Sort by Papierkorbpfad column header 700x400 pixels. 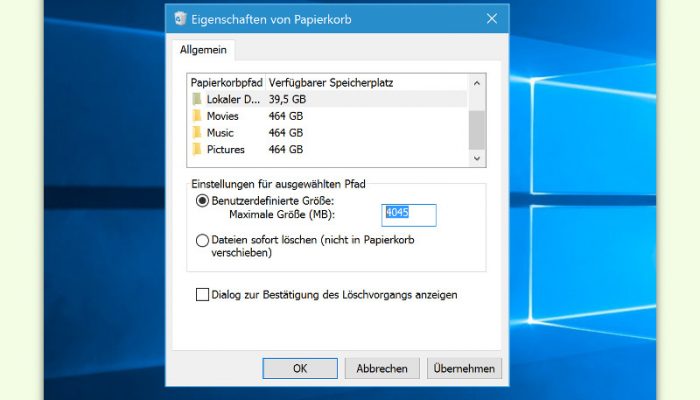point(226,83)
